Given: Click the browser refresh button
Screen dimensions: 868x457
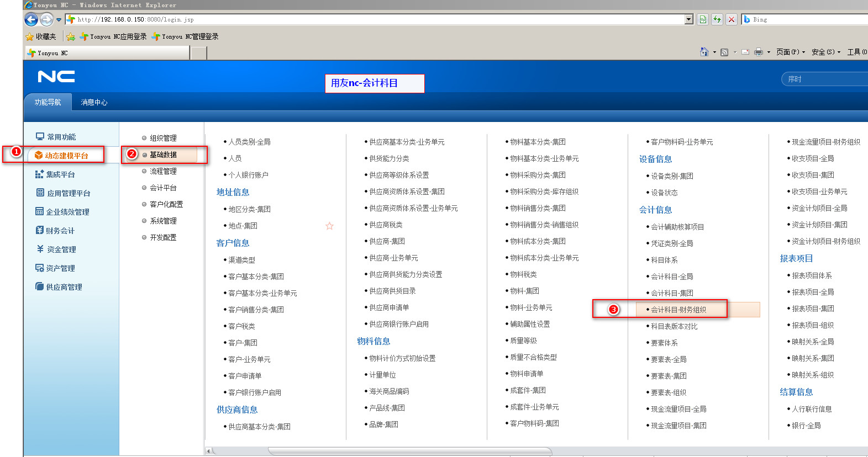Looking at the screenshot, I should point(717,19).
